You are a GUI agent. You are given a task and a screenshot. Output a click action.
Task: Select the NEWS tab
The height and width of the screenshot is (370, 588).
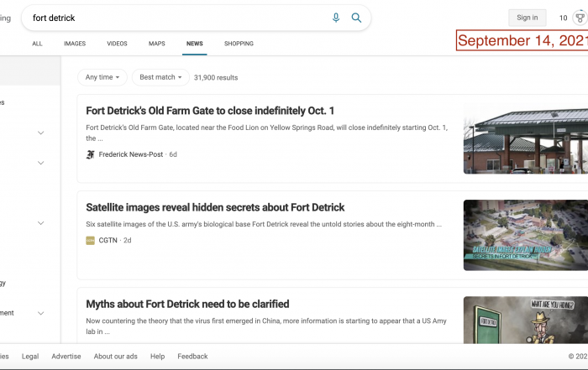point(195,44)
